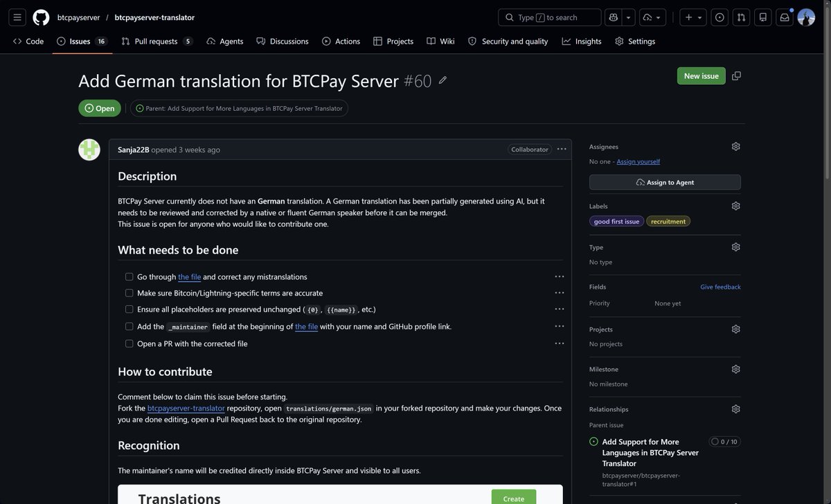The width and height of the screenshot is (831, 504).
Task: Edit Milestone gear icon
Action: (x=735, y=369)
